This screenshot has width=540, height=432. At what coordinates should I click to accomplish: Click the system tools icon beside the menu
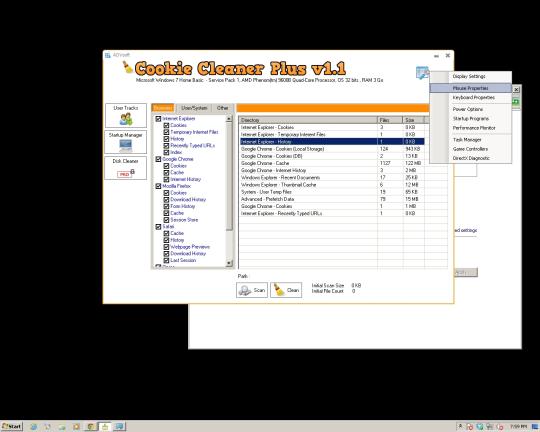pos(422,73)
